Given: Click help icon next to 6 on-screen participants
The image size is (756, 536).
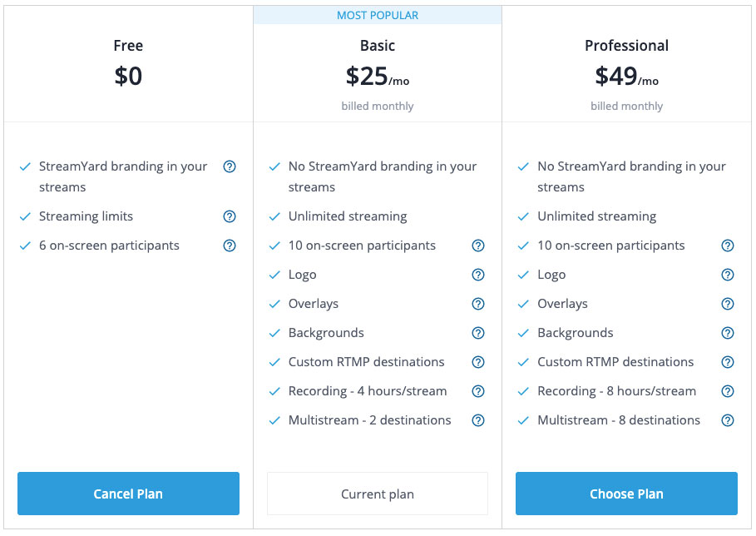Looking at the screenshot, I should click(230, 246).
